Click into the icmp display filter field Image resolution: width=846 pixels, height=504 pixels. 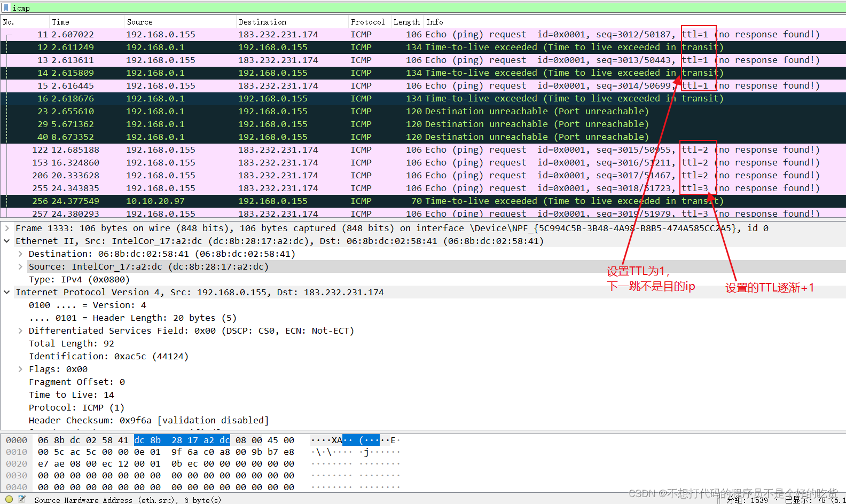[427, 8]
